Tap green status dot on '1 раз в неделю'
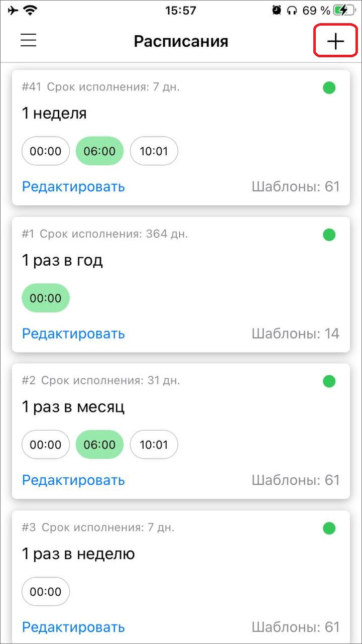This screenshot has width=362, height=644. click(x=329, y=528)
